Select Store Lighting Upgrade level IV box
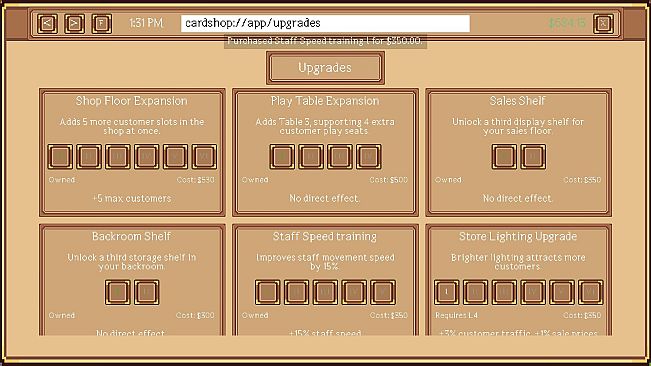The height and width of the screenshot is (366, 651). click(x=533, y=292)
